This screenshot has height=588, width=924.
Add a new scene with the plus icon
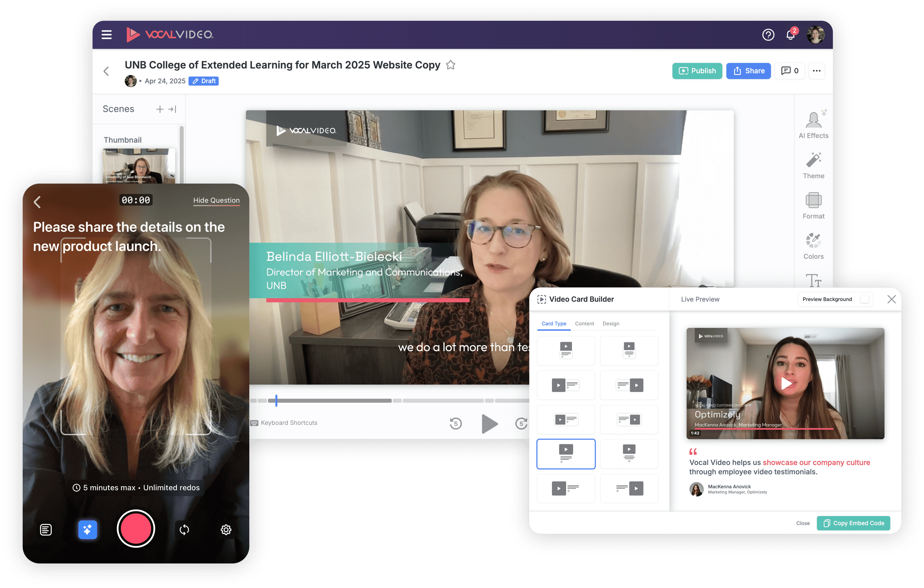pyautogui.click(x=160, y=109)
